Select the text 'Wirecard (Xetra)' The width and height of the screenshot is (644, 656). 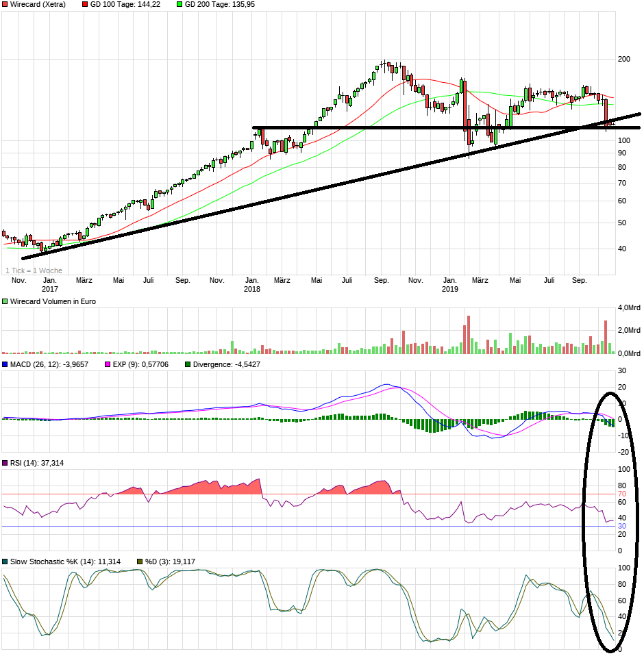point(38,5)
